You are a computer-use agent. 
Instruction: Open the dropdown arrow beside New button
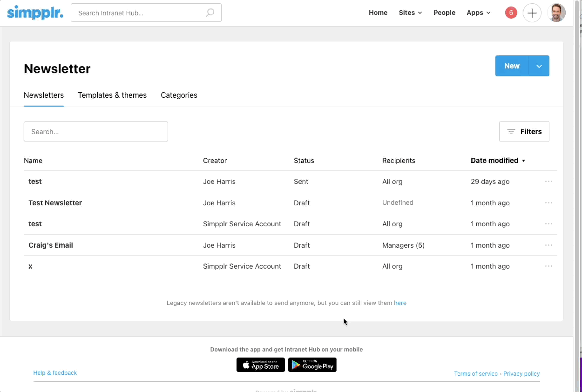[x=539, y=66]
